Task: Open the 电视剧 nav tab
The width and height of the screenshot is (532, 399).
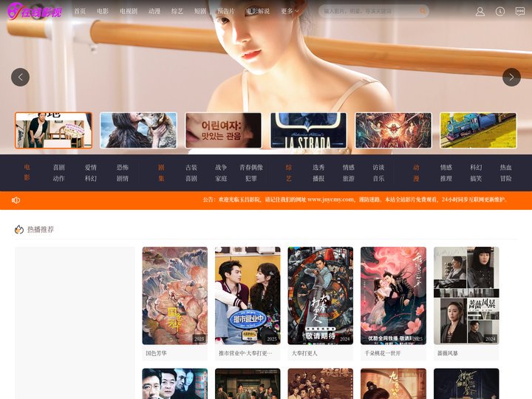Action: (129, 11)
